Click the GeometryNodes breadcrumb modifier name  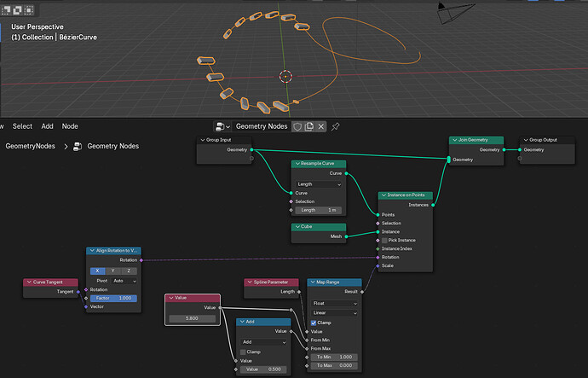pyautogui.click(x=31, y=147)
